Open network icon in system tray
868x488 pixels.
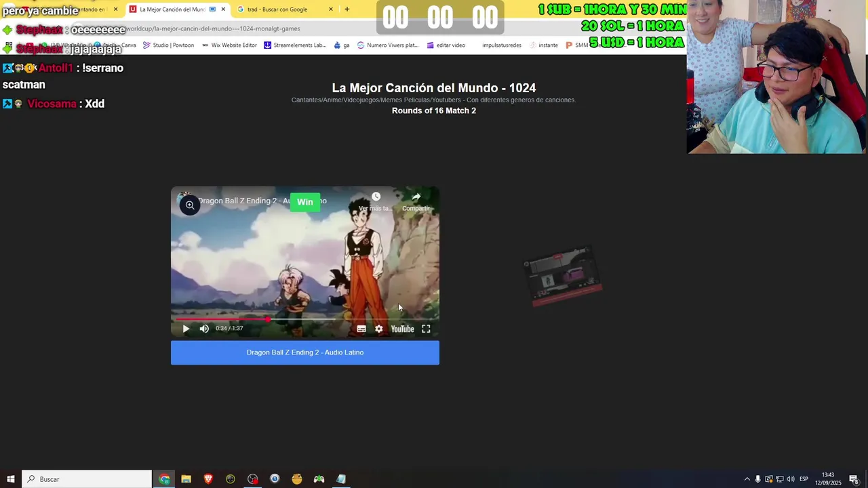coord(780,479)
